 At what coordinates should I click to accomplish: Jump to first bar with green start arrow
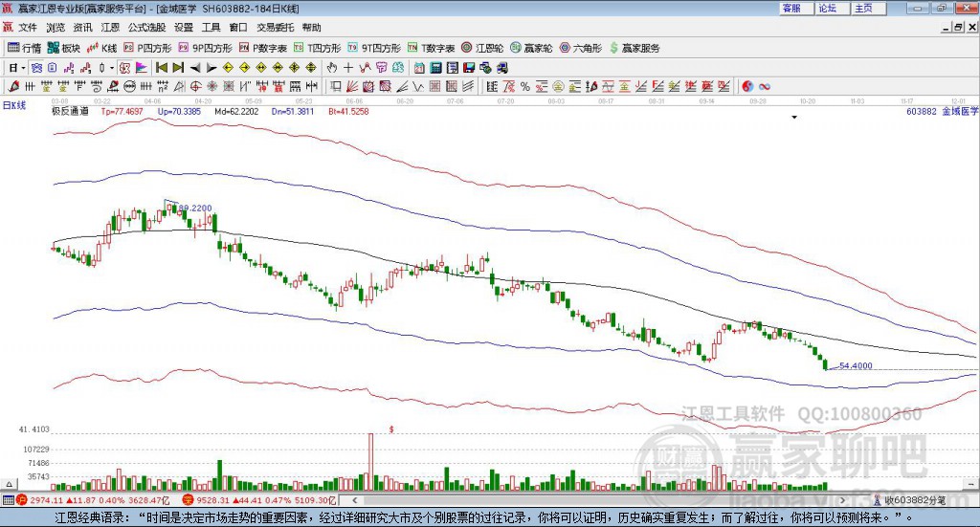click(x=162, y=68)
